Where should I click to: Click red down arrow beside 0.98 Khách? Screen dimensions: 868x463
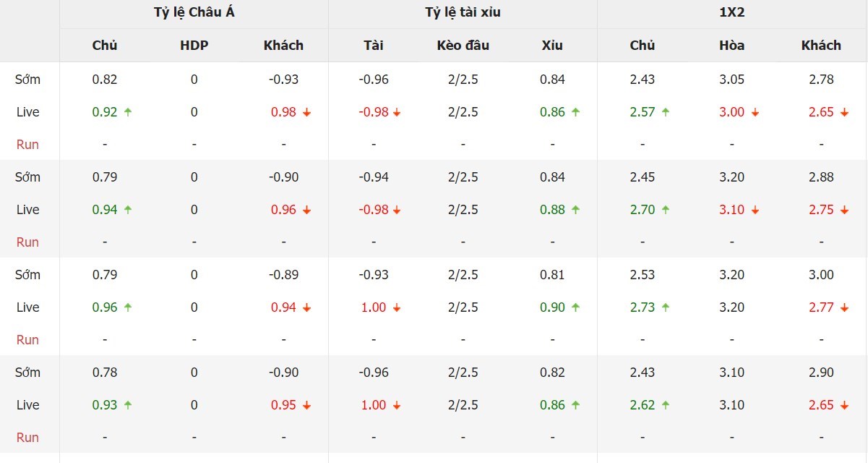click(x=306, y=112)
